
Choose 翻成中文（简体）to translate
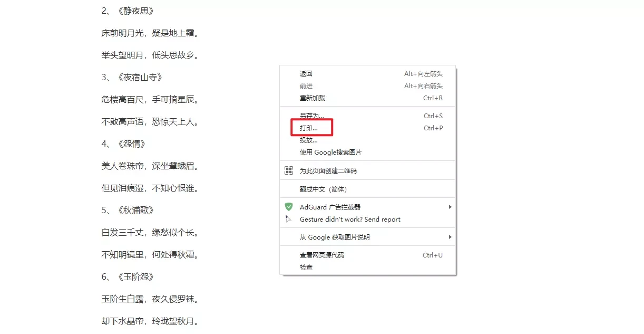[367, 189]
